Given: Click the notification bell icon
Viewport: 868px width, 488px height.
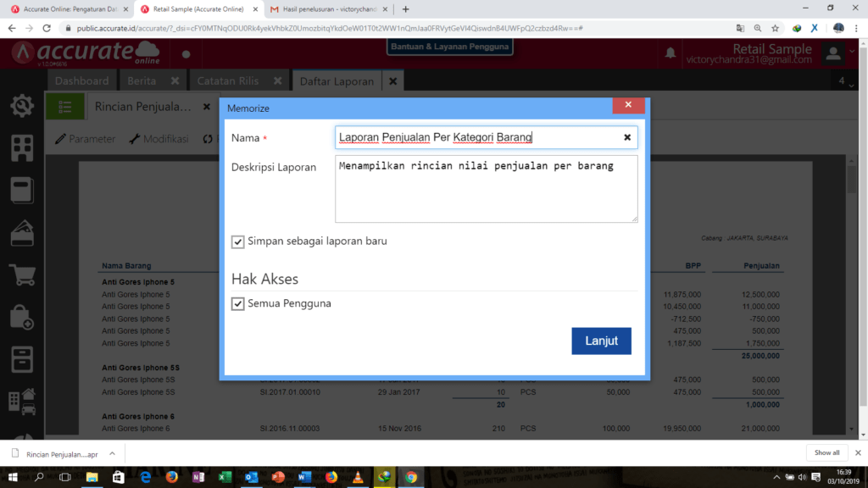Looking at the screenshot, I should (x=670, y=53).
